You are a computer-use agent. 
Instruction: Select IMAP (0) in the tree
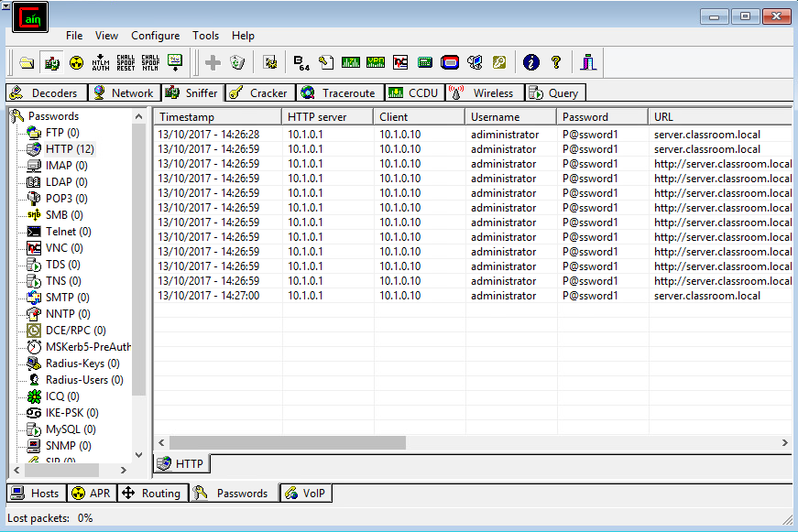click(x=66, y=166)
